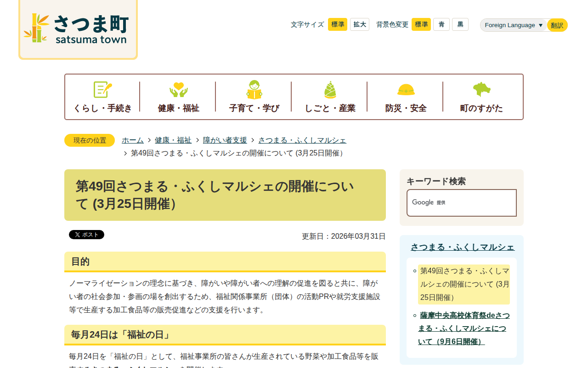The height and width of the screenshot is (368, 588).
Task: Click the 翻訳 translate button
Action: pyautogui.click(x=557, y=25)
